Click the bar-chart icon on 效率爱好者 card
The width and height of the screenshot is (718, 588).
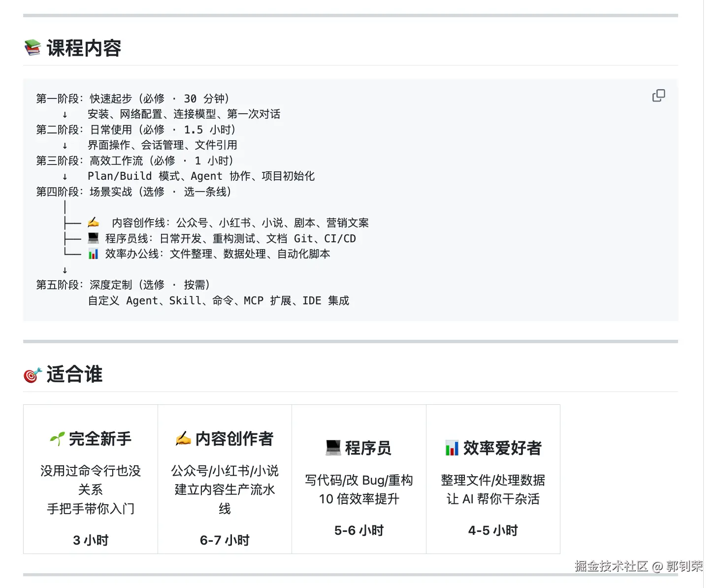[451, 447]
